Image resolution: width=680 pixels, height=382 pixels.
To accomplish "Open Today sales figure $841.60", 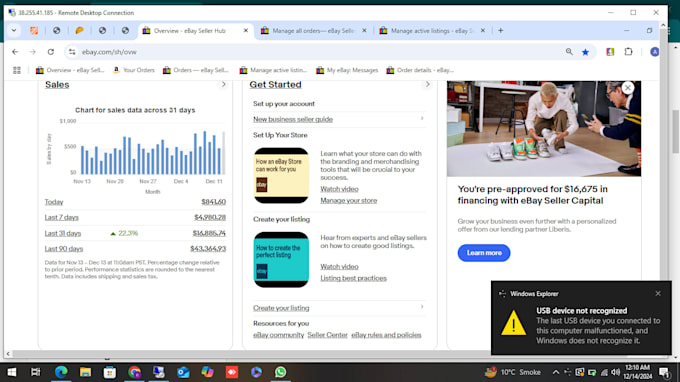I will click(213, 202).
